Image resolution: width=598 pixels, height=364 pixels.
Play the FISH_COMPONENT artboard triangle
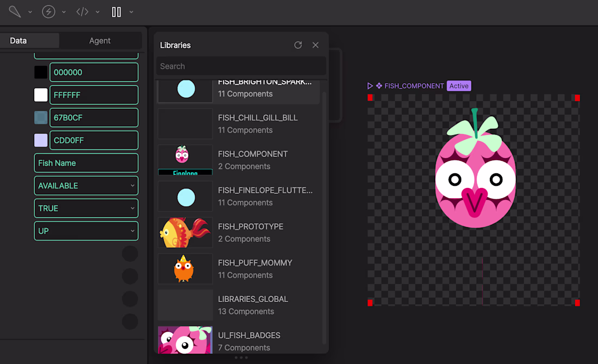click(370, 86)
